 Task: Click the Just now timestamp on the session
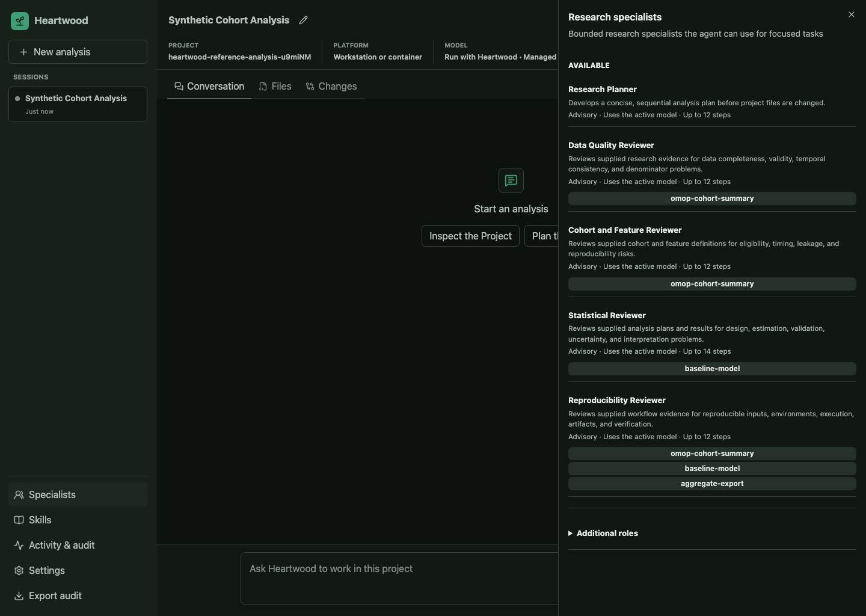[39, 111]
